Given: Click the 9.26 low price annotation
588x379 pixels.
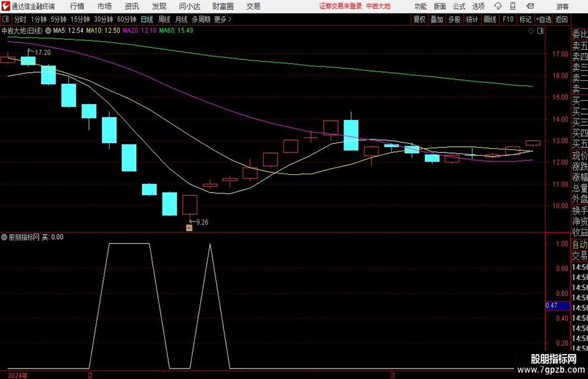Looking at the screenshot, I should point(202,222).
